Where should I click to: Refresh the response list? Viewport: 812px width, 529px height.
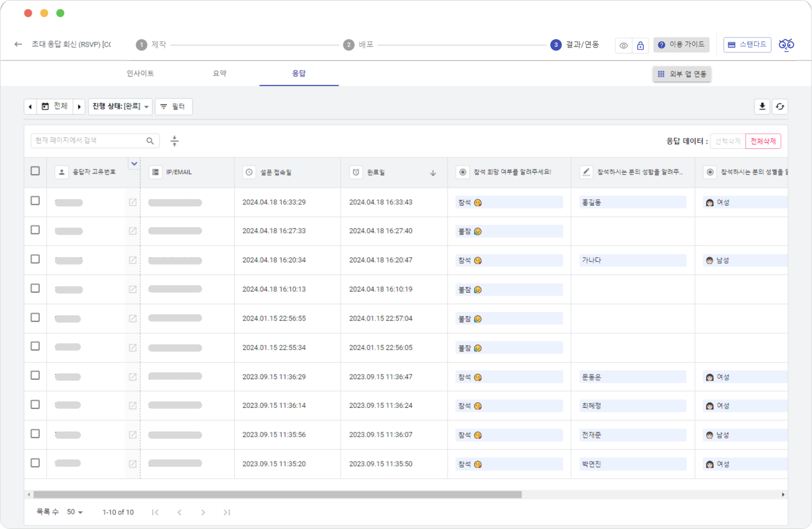tap(780, 106)
